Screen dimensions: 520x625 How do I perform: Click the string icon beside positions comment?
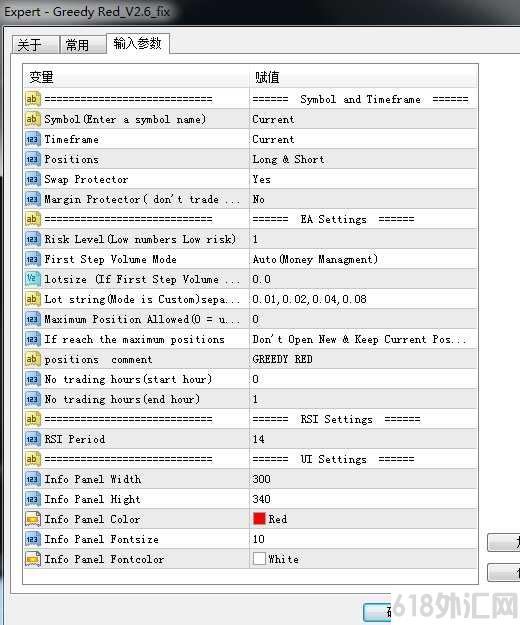click(33, 359)
